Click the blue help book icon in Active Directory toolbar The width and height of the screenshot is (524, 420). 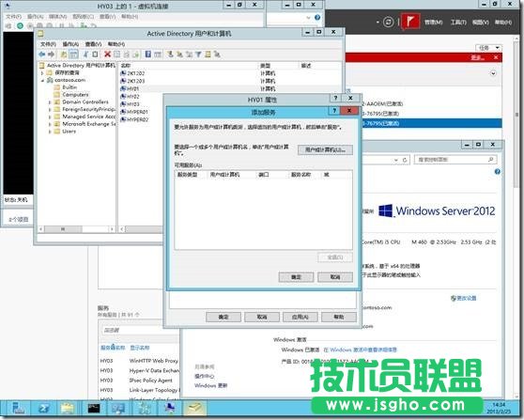coord(147,54)
